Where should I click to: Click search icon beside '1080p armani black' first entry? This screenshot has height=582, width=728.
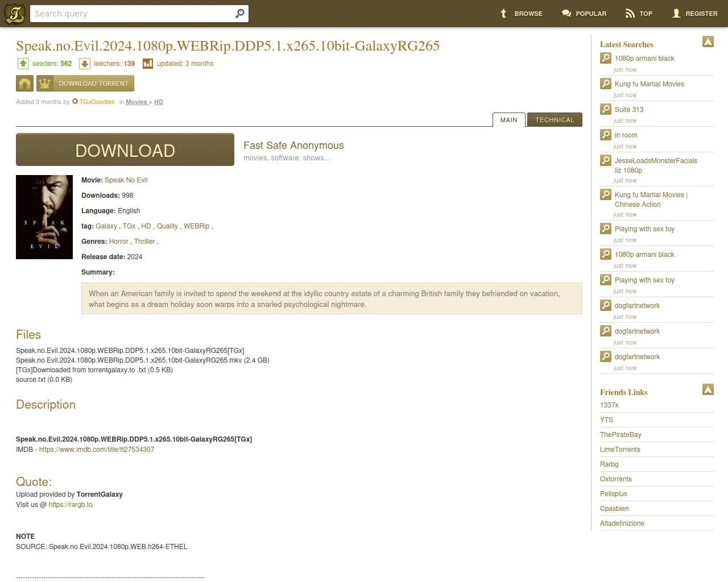[606, 58]
